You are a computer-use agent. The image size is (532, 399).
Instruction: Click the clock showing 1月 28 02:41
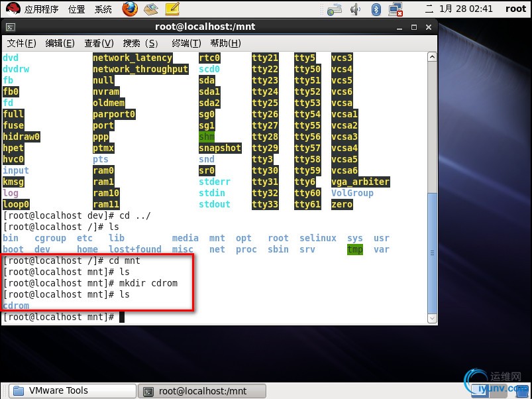[x=458, y=9]
